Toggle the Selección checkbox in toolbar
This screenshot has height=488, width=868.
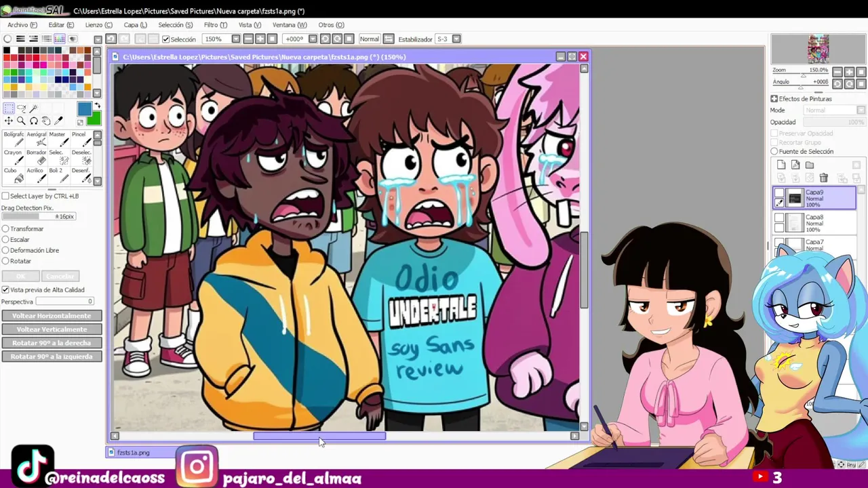(166, 39)
